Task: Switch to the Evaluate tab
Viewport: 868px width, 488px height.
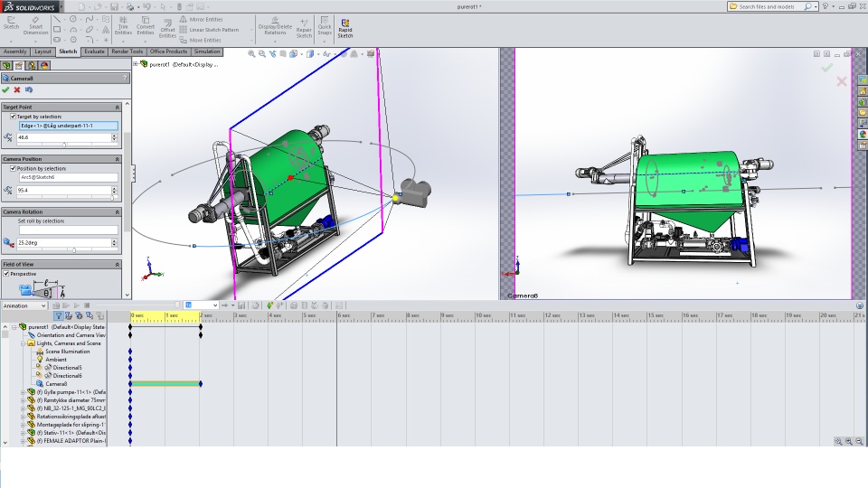Action: coord(94,52)
